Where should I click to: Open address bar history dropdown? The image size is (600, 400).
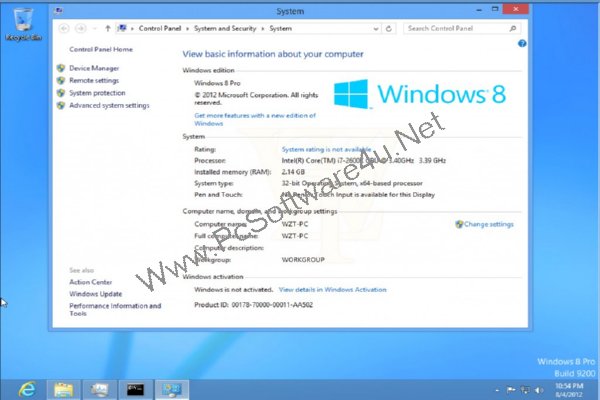tap(376, 29)
